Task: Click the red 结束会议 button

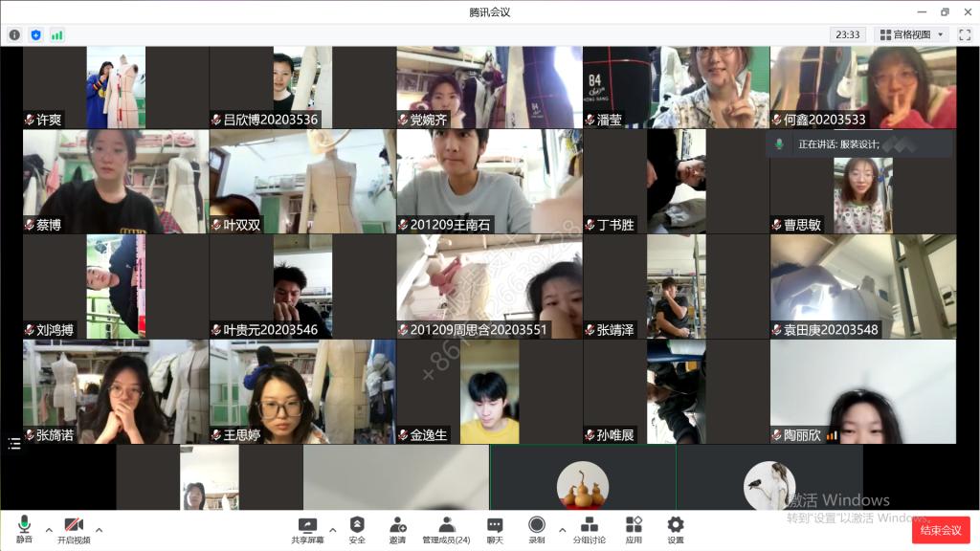Action: 940,530
